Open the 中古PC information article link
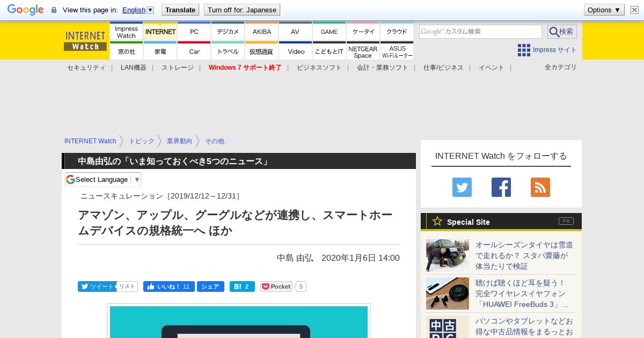The width and height of the screenshot is (644, 338). click(524, 327)
